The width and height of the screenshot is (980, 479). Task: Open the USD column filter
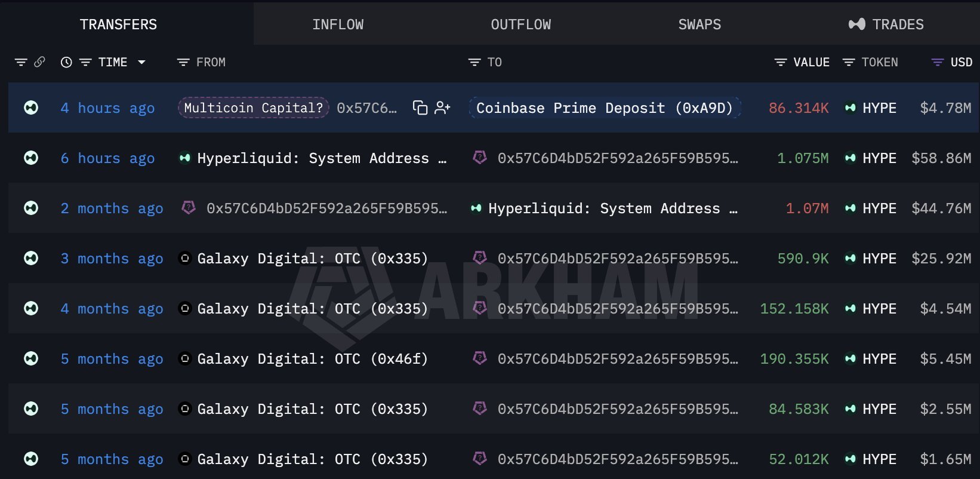coord(938,62)
